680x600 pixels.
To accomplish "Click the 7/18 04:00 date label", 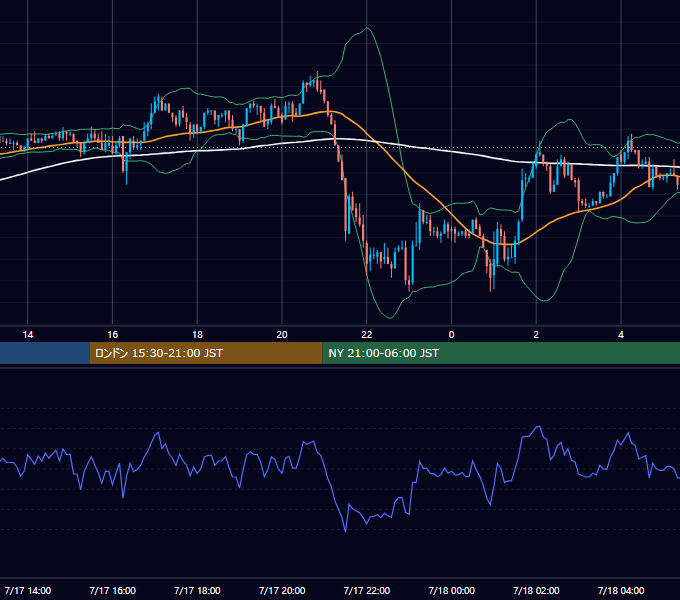I will 621,590.
